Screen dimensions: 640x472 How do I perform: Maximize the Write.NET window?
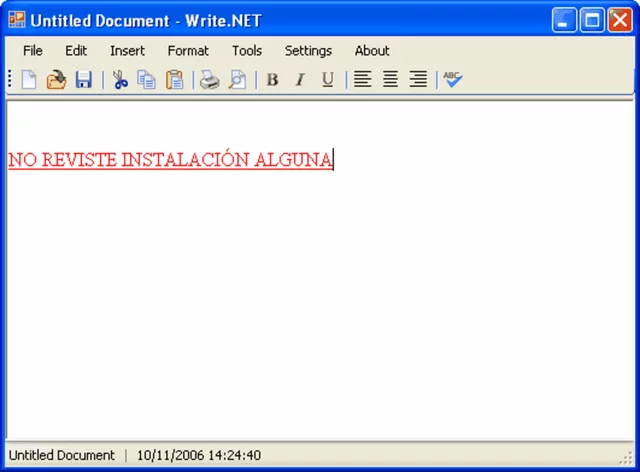coord(592,20)
